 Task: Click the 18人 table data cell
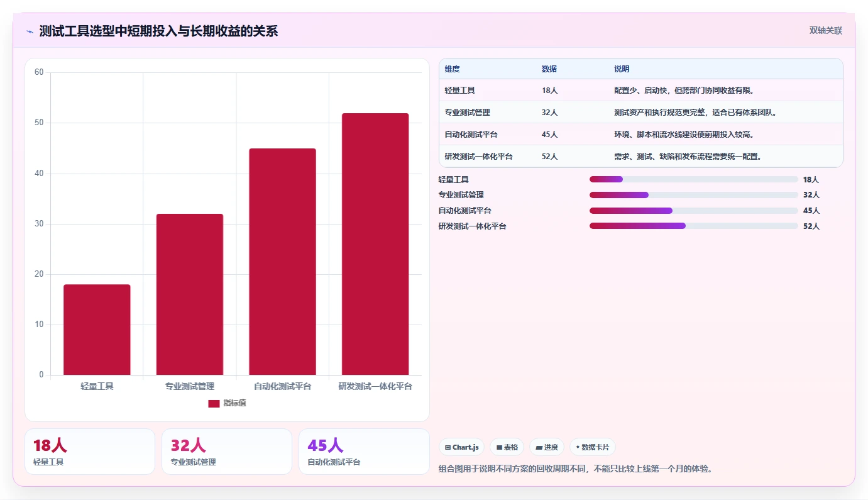(x=549, y=91)
